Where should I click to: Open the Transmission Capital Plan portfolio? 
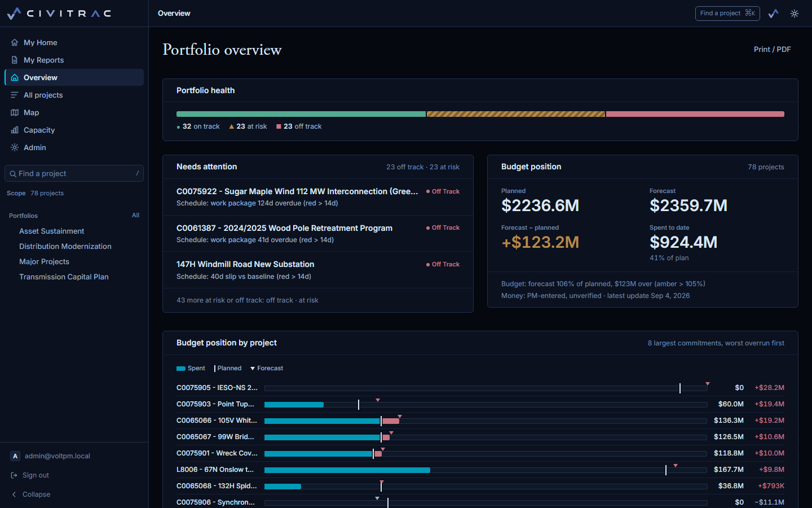click(64, 277)
